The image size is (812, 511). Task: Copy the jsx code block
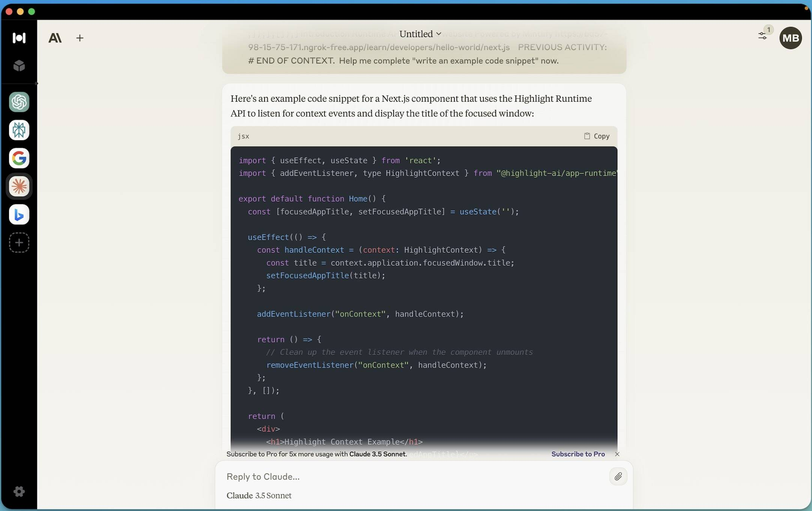pos(597,136)
